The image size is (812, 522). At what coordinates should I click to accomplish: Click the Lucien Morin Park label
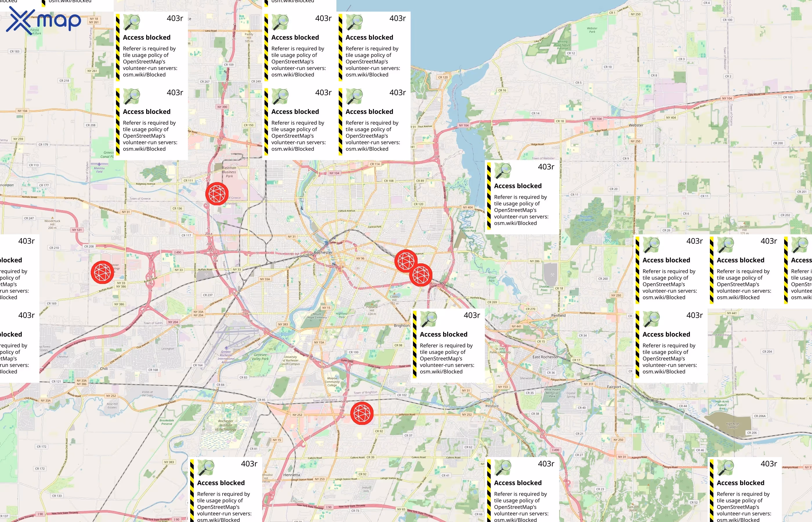point(469,229)
